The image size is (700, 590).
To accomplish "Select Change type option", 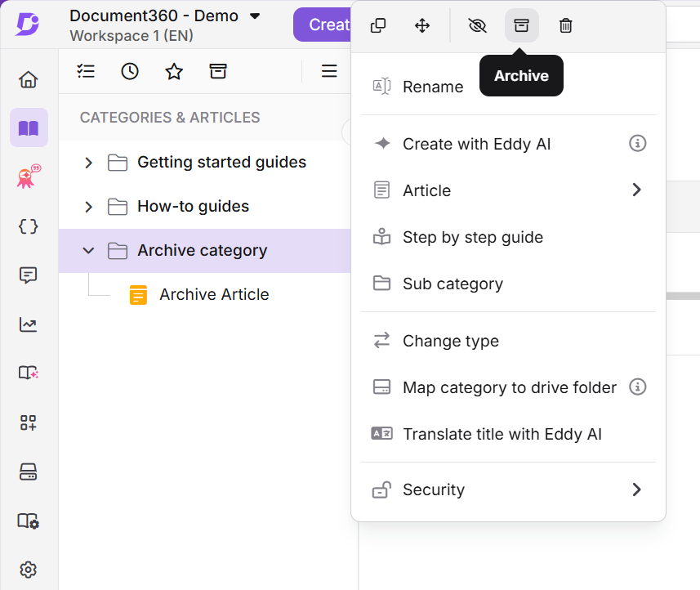I will (509, 341).
